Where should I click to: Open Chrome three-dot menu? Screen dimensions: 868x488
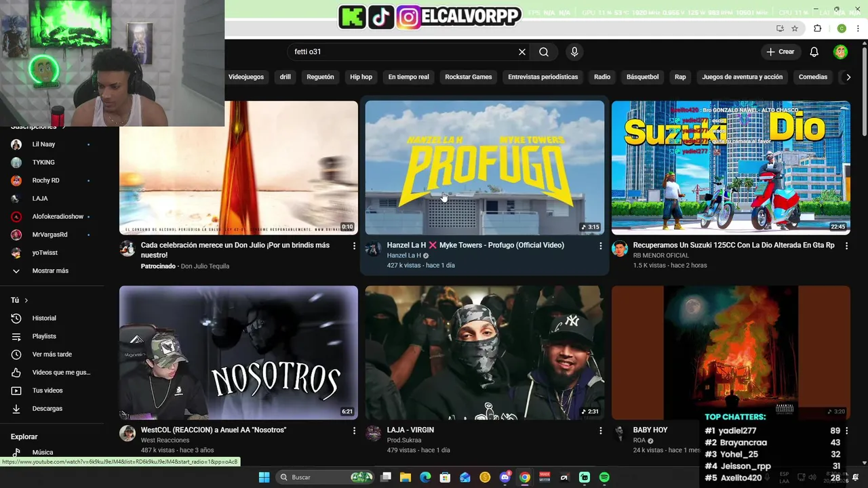point(858,28)
